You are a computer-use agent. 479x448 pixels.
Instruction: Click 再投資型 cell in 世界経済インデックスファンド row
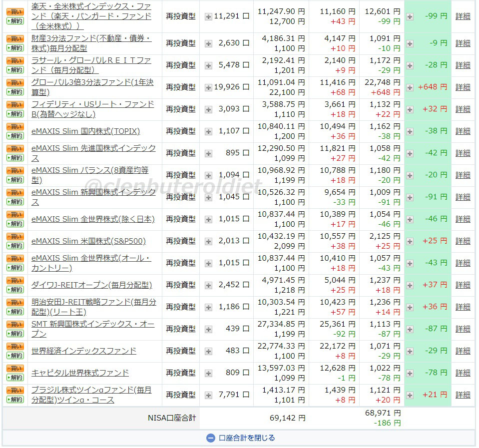pyautogui.click(x=180, y=351)
